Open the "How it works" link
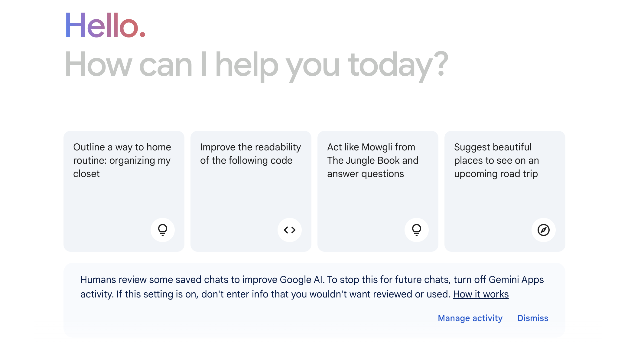Viewport: 644px width, 348px height. coord(481,294)
